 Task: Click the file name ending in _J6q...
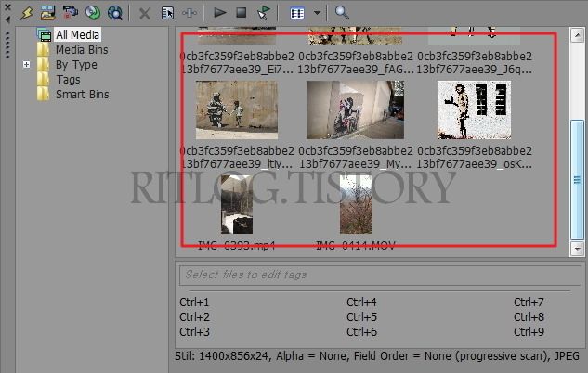pyautogui.click(x=475, y=63)
